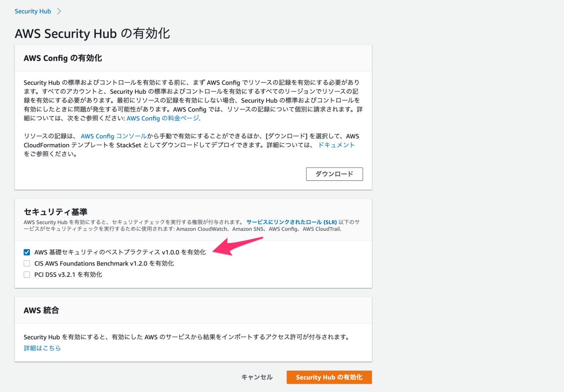Click the AWS 統合 section header
Screen dimensions: 564x392
pyautogui.click(x=41, y=310)
